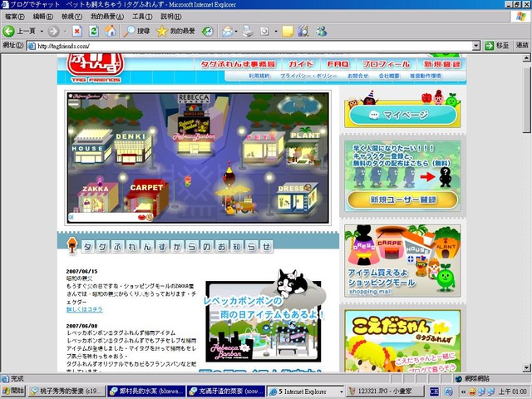Open the プロフィール nav tab
Screen dimensions: 532x399
click(x=386, y=64)
